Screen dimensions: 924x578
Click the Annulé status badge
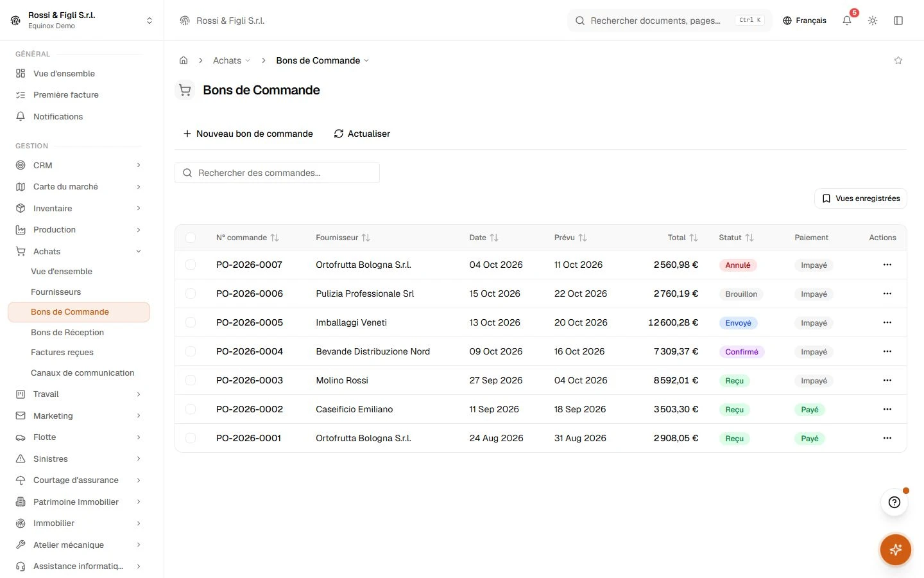(738, 265)
